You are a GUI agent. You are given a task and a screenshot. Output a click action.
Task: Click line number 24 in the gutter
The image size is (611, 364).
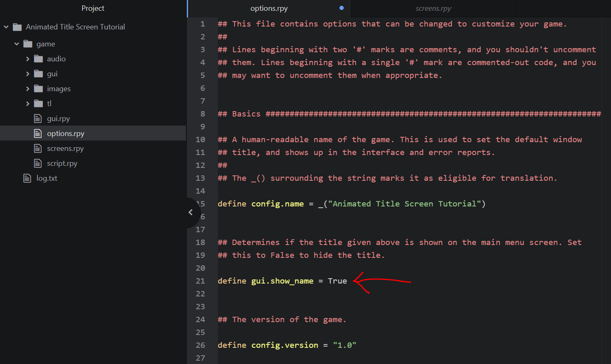(x=200, y=320)
